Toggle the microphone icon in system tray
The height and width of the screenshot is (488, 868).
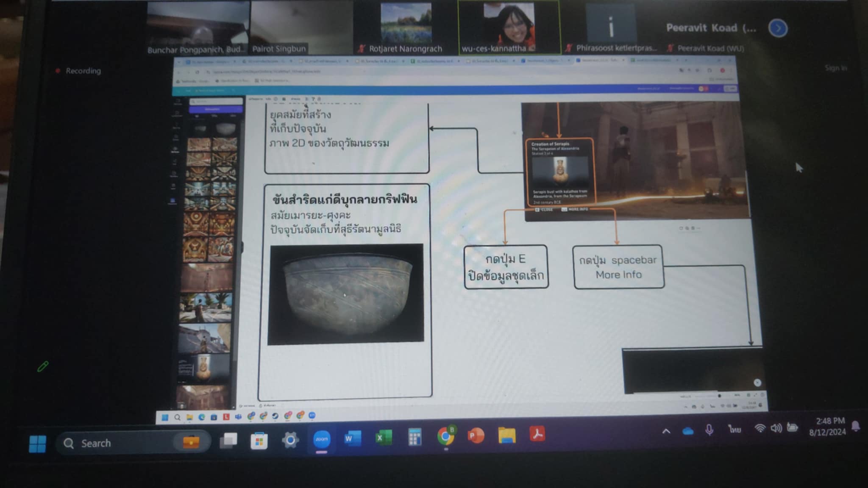[709, 430]
